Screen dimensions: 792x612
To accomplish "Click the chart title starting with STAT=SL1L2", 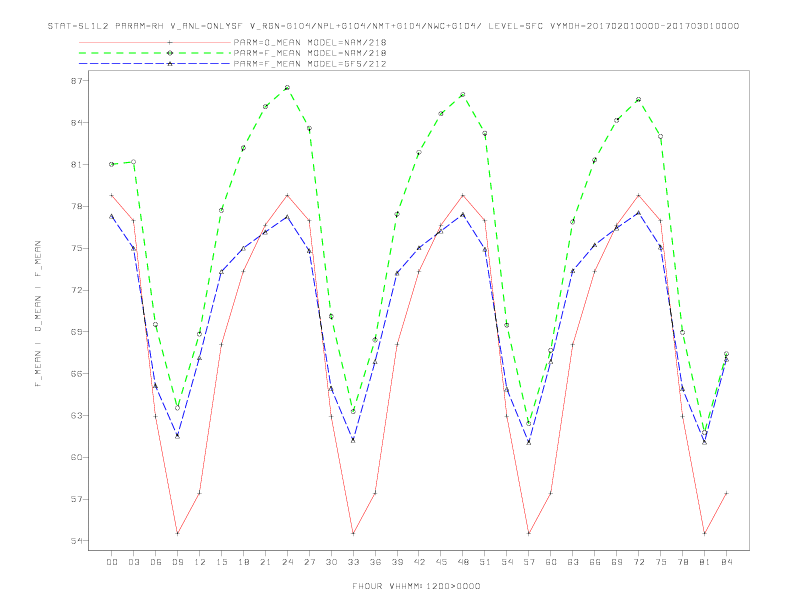I will pos(393,26).
